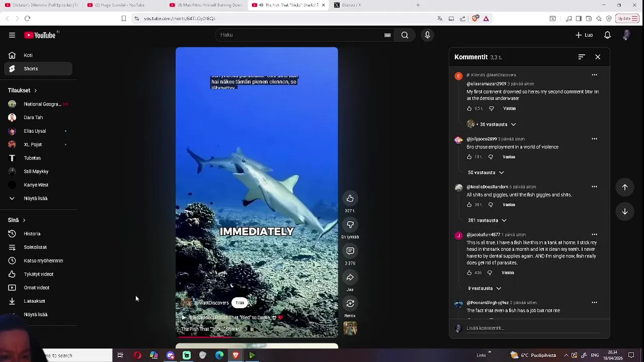Click the short's red progress bar
Viewport: 644px width, 362px height.
tap(257, 337)
